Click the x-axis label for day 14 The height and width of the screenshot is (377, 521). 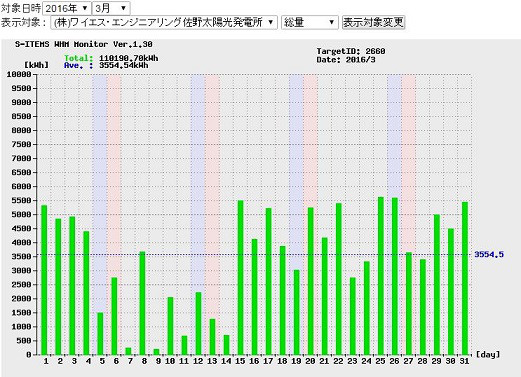(226, 361)
